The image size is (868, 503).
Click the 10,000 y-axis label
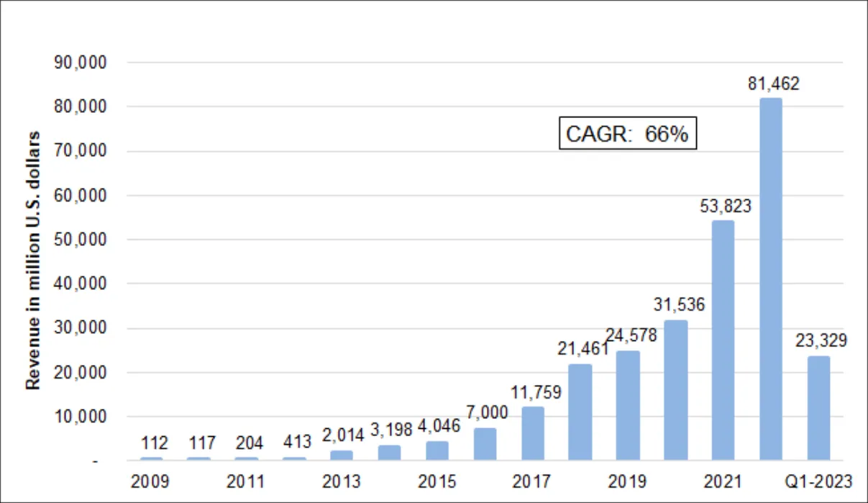[x=81, y=417]
